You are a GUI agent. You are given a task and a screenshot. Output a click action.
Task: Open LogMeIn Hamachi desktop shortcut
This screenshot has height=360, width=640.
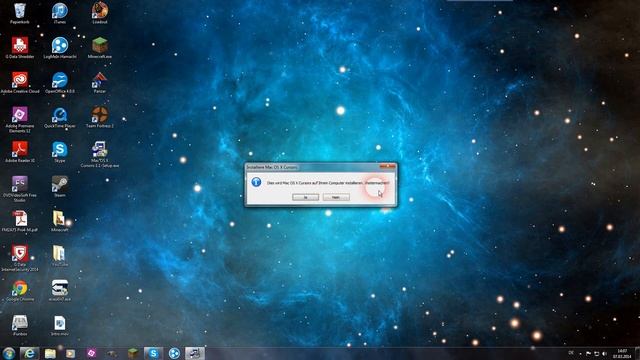click(60, 48)
